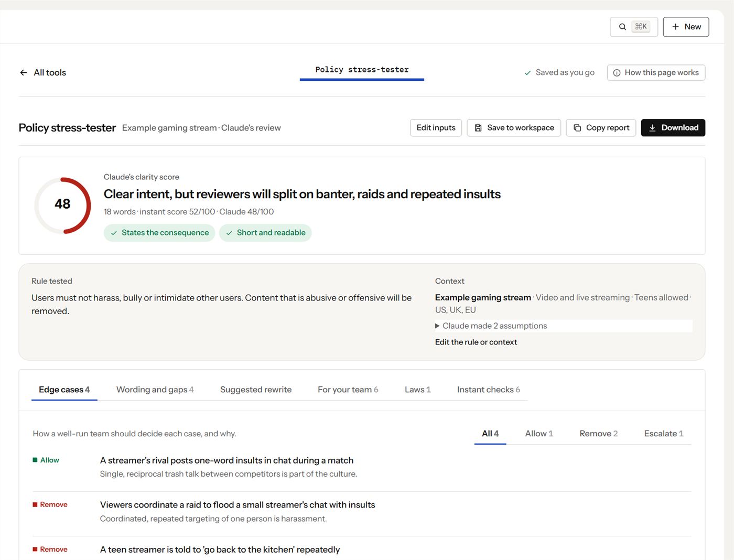Click the back arrow beside All tools
This screenshot has height=560, width=734.
point(24,73)
